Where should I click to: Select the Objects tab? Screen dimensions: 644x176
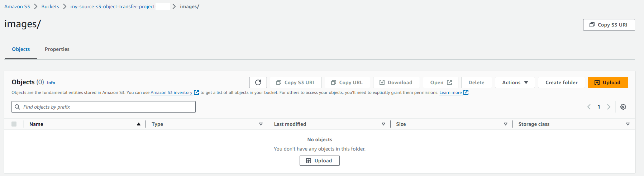click(x=21, y=49)
